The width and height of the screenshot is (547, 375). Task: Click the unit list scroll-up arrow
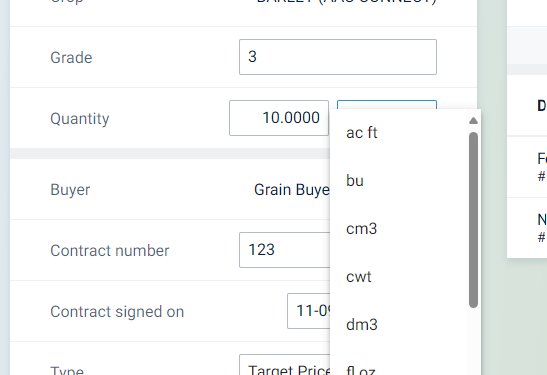pyautogui.click(x=473, y=121)
